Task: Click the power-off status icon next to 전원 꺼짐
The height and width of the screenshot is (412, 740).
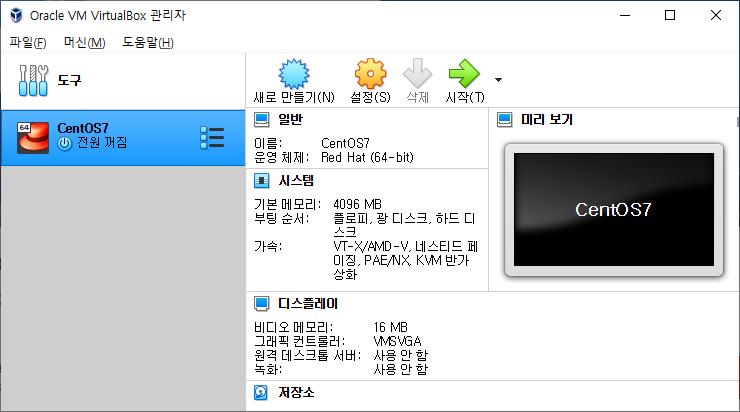Action: point(65,143)
